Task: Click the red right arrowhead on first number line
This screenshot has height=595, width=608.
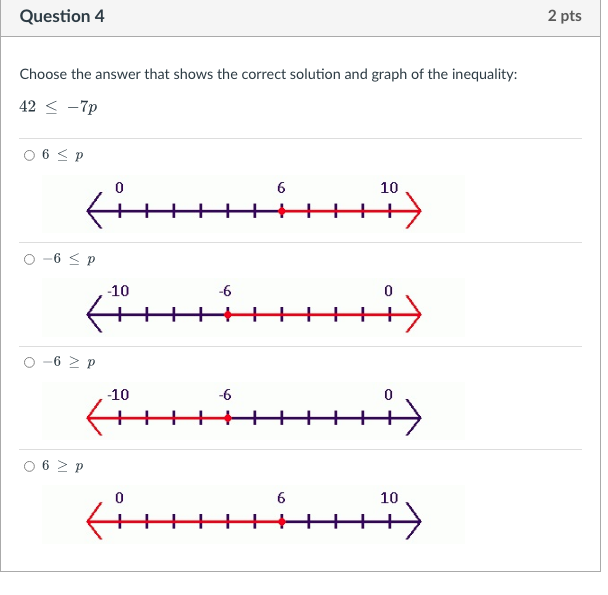Action: pyautogui.click(x=414, y=211)
